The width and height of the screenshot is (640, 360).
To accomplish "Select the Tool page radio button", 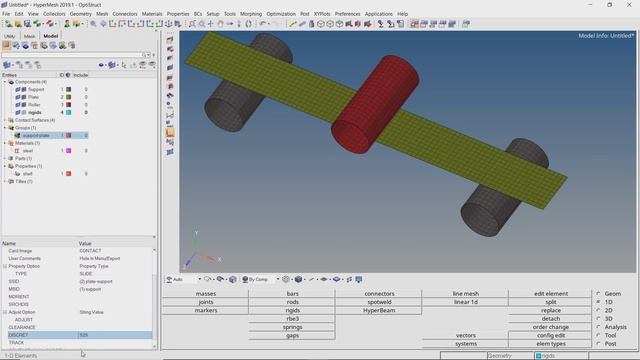I will point(598,335).
